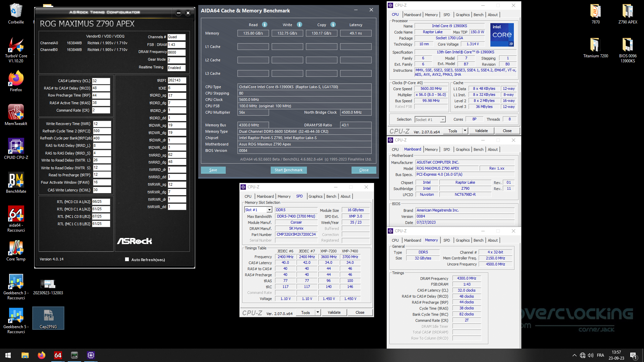Open File Explorer from taskbar

pyautogui.click(x=25, y=355)
